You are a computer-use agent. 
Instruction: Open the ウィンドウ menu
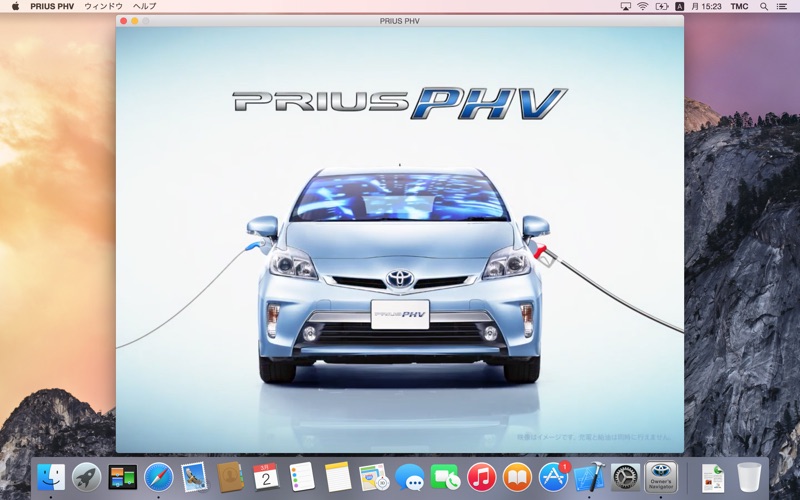tap(103, 6)
